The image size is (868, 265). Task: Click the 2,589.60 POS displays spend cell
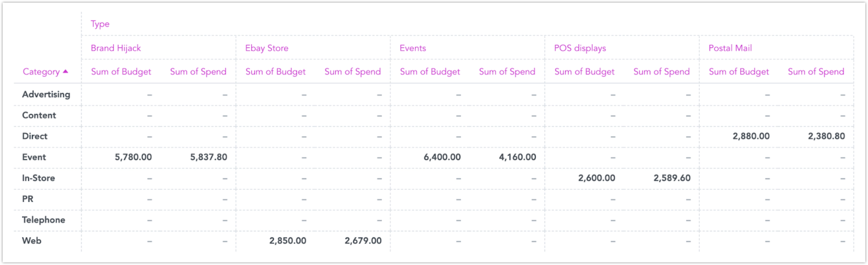(x=672, y=178)
